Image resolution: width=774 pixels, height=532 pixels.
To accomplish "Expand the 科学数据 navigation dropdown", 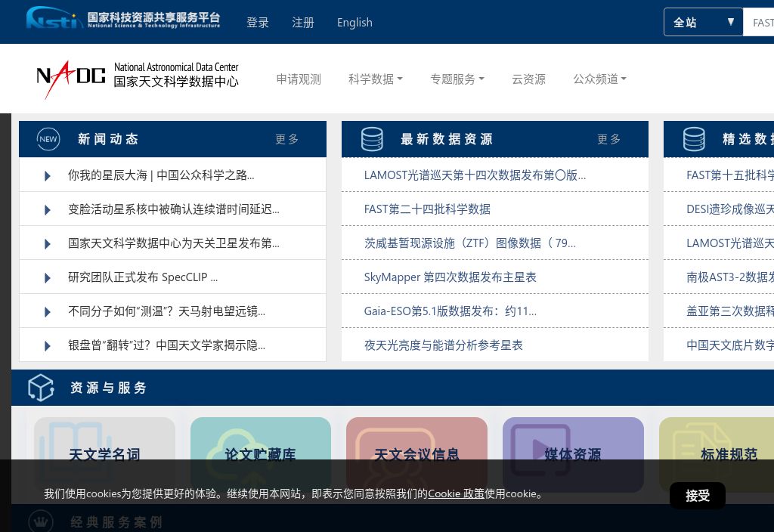I will [375, 79].
